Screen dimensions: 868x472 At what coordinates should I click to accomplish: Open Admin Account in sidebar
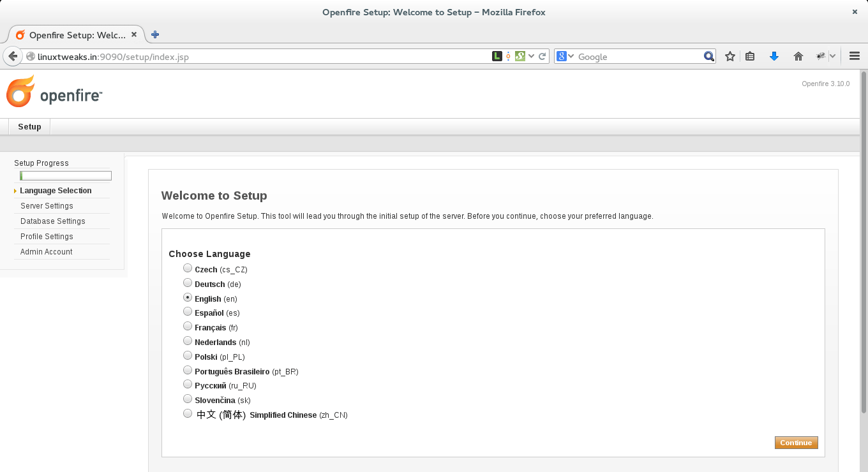point(47,252)
